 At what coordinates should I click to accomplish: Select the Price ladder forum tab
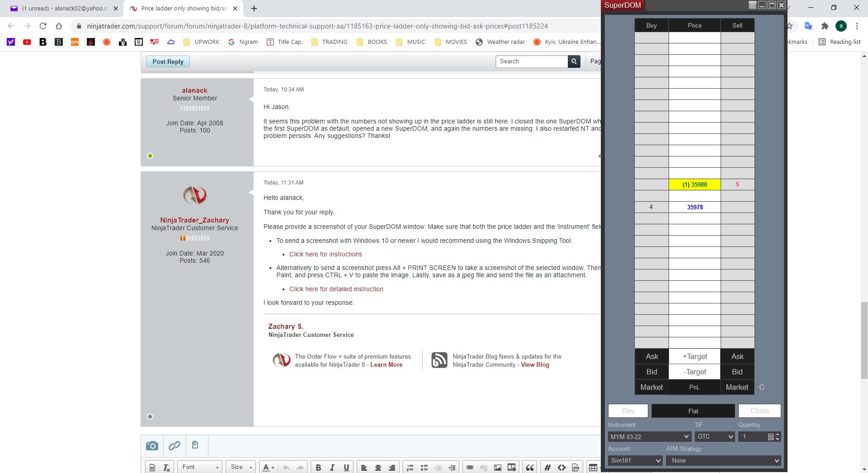(183, 9)
